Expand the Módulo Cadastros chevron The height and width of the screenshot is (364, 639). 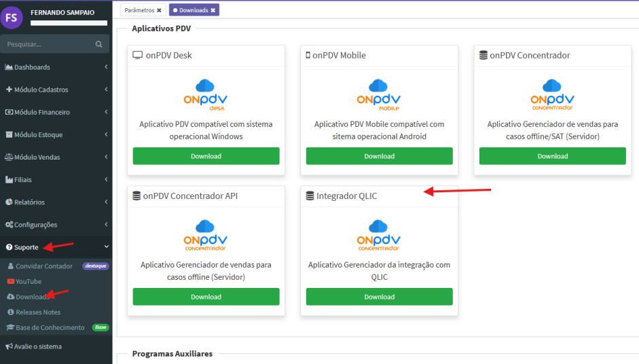click(x=106, y=89)
